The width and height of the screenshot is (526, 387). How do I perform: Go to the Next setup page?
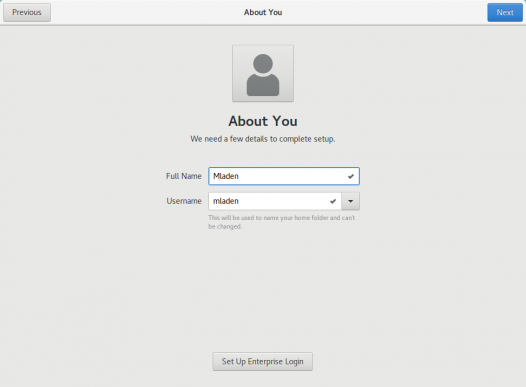click(x=505, y=12)
